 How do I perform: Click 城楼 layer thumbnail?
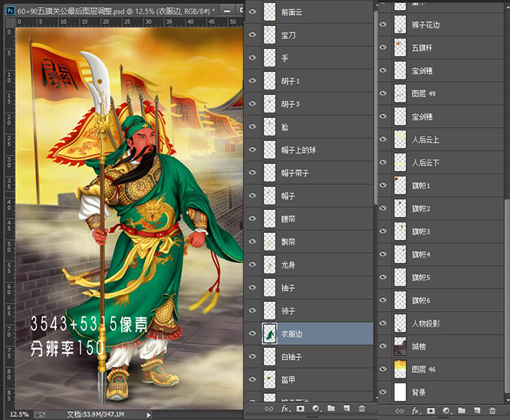400,346
